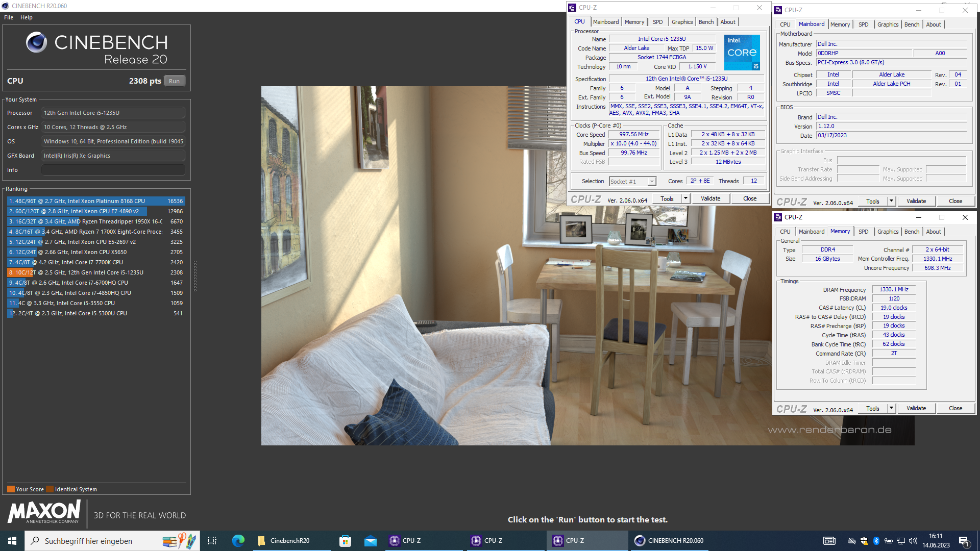The image size is (980, 551).
Task: Open About tab in CPU window
Action: [728, 22]
